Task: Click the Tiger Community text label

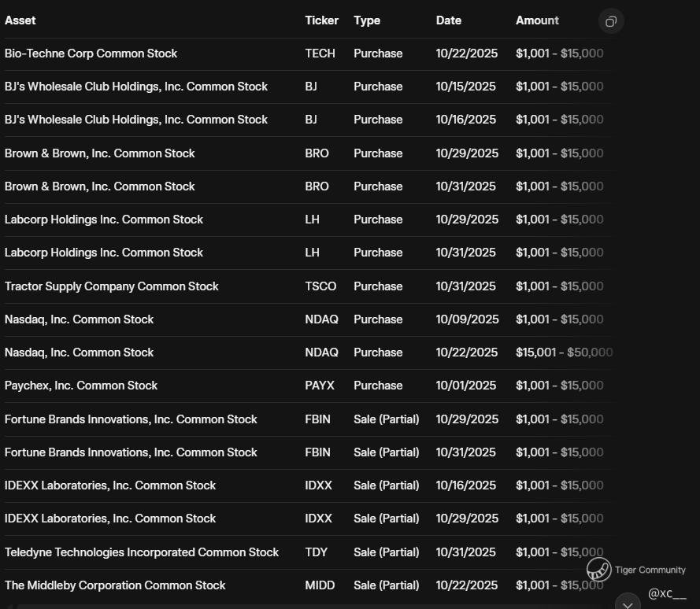Action: coord(650,570)
